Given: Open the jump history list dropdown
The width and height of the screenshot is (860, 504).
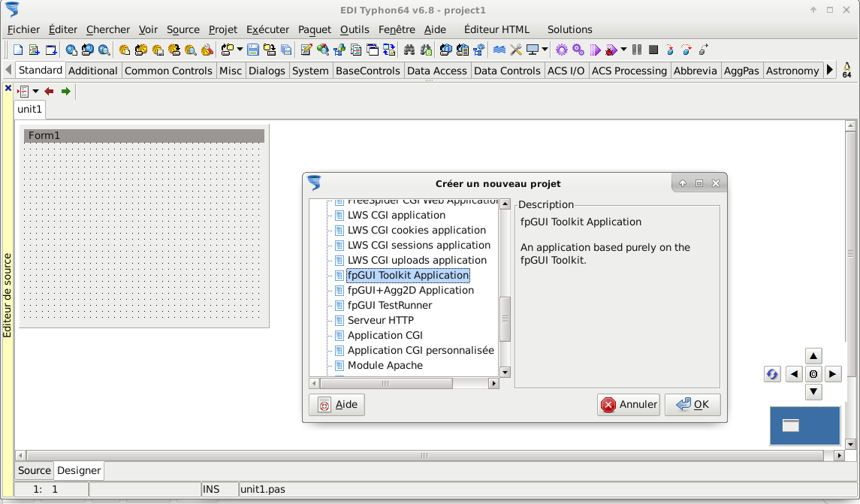Looking at the screenshot, I should [35, 91].
